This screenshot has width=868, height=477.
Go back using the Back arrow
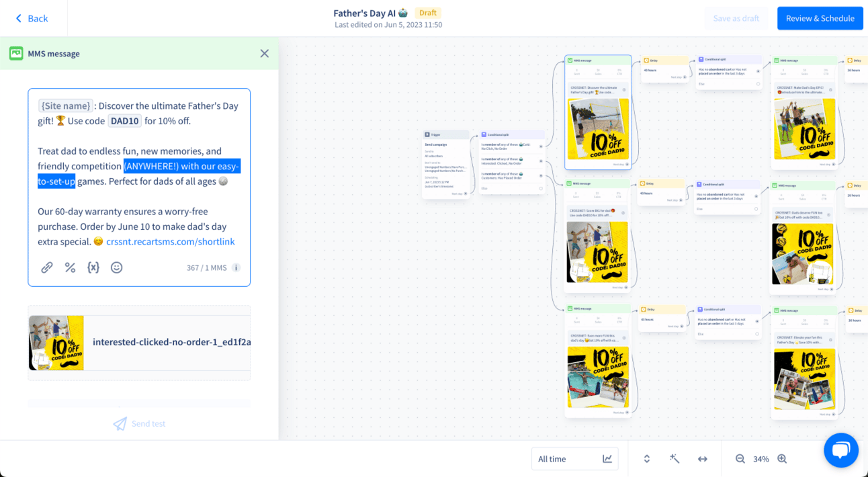click(19, 18)
